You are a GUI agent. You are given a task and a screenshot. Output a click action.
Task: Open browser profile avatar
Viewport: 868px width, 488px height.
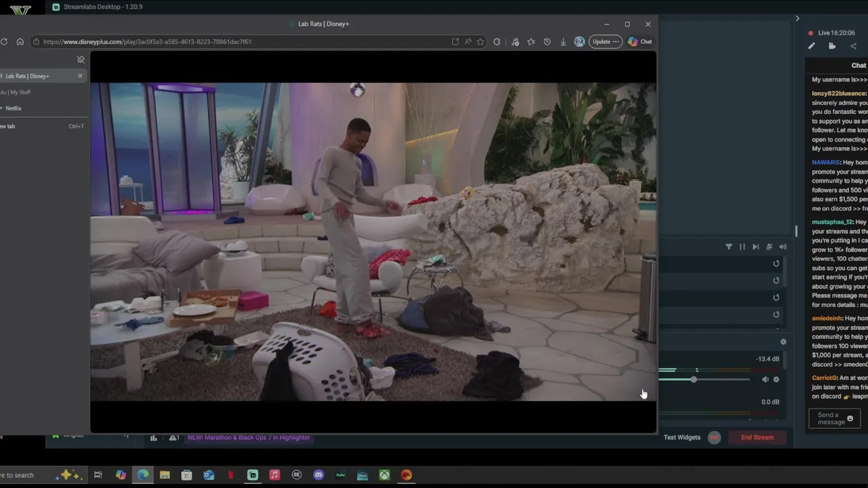(x=579, y=41)
